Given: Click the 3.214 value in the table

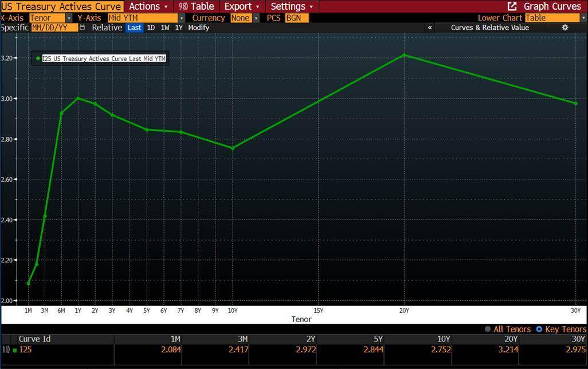Looking at the screenshot, I should [x=508, y=350].
